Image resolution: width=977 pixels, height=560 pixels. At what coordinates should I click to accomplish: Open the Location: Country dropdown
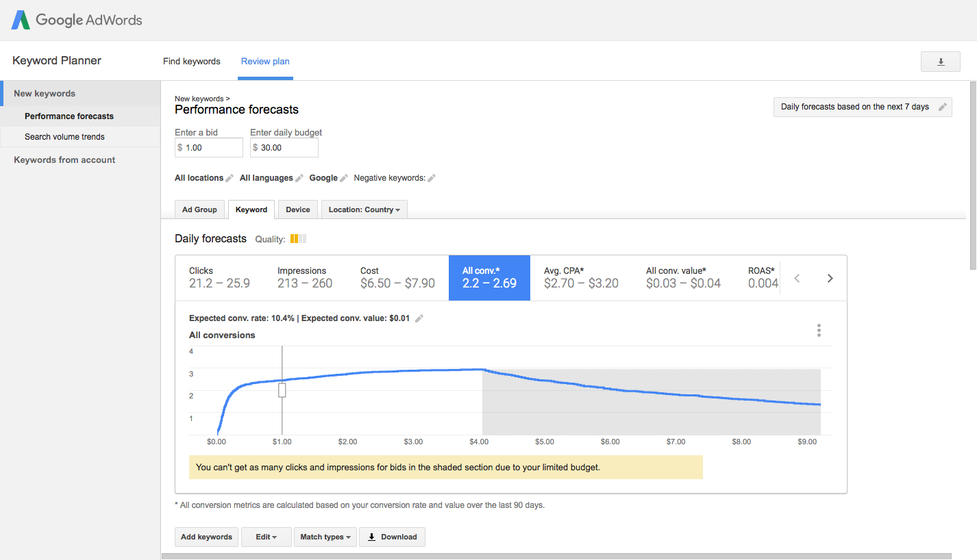364,209
